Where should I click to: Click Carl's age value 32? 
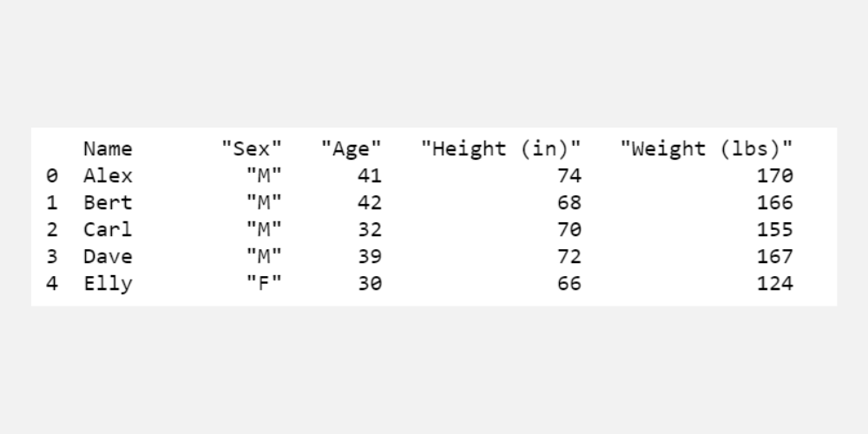(x=369, y=230)
